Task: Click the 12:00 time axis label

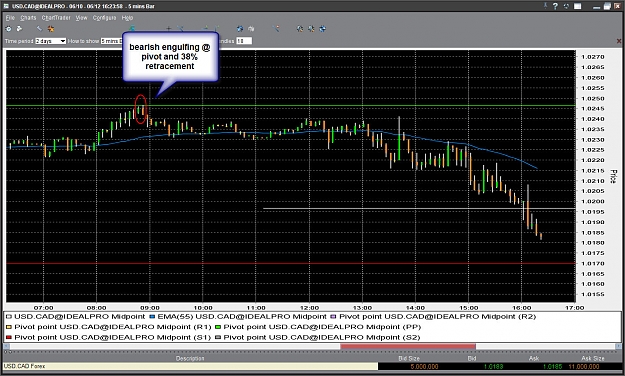Action: pyautogui.click(x=309, y=308)
